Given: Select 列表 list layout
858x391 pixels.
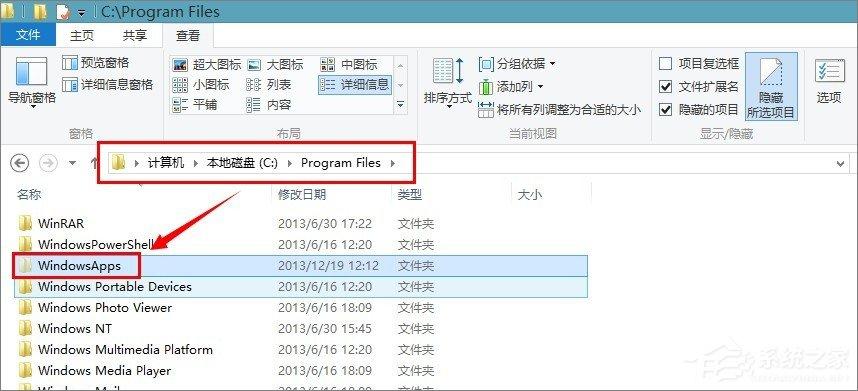Looking at the screenshot, I should point(269,85).
